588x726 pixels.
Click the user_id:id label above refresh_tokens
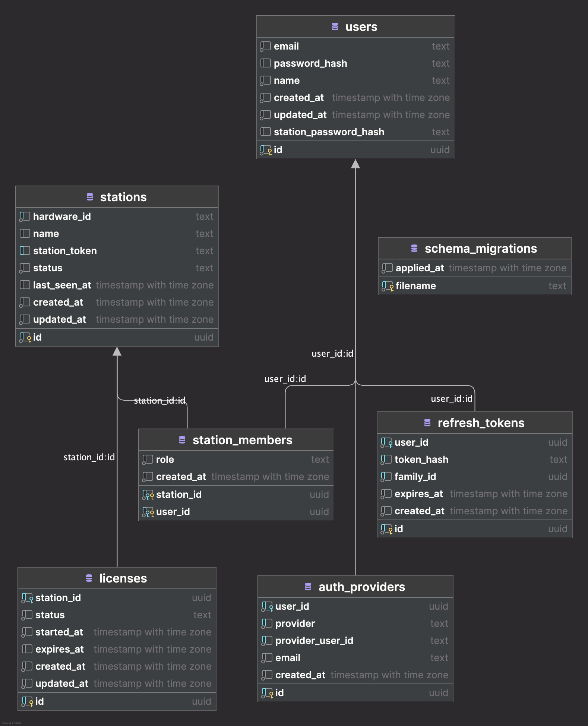coord(452,399)
